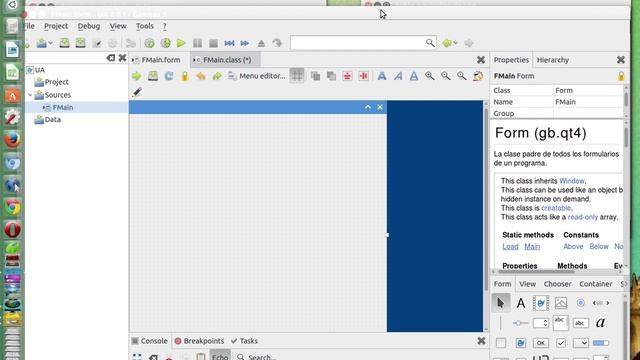Image resolution: width=640 pixels, height=360 pixels.
Task: Click the Compile all icon in the main toolbar
Action: (x=165, y=43)
